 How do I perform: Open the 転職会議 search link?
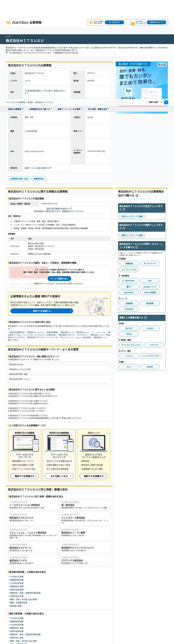pos(129,264)
